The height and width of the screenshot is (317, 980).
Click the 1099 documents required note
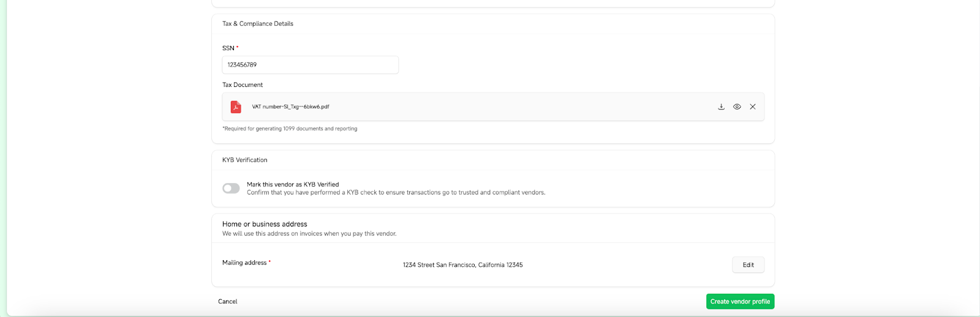click(x=290, y=129)
